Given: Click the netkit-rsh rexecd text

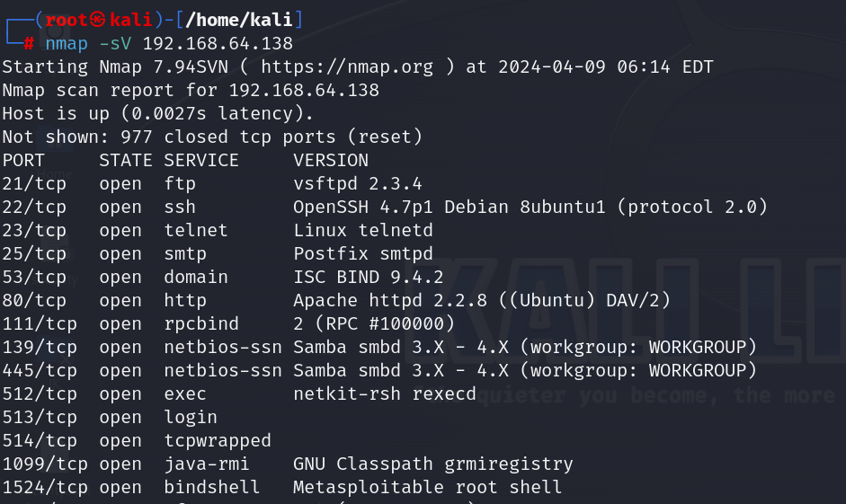Looking at the screenshot, I should coord(384,394).
